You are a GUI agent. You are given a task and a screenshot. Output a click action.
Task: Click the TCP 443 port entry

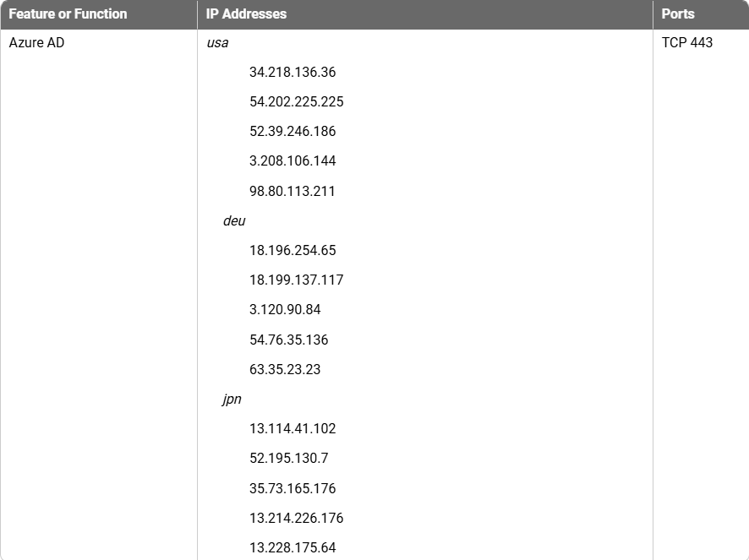pos(687,42)
